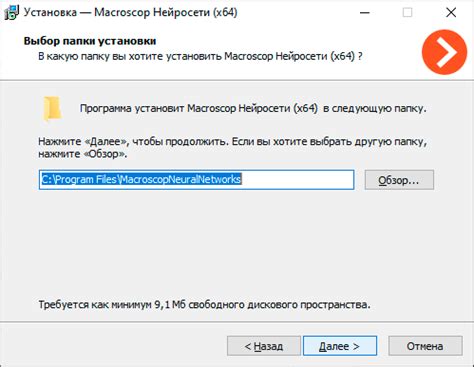Click the instruction text starting with Нажмите «Далее»
Image resolution: width=474 pixels, height=367 pixels.
pyautogui.click(x=233, y=148)
